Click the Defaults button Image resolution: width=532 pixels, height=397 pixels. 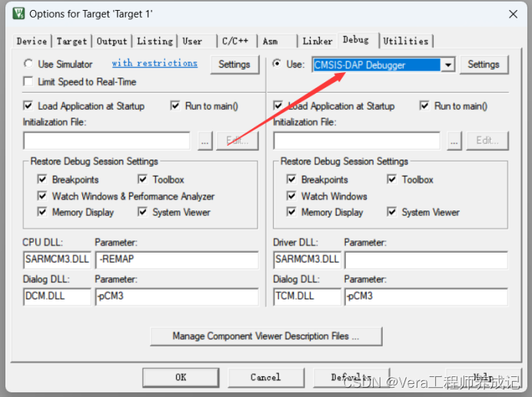[x=351, y=377]
